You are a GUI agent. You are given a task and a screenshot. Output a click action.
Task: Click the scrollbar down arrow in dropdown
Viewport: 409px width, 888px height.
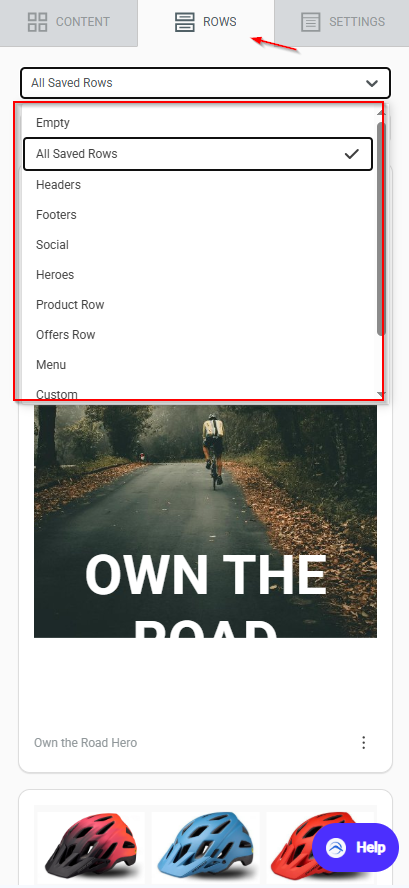pyautogui.click(x=381, y=394)
